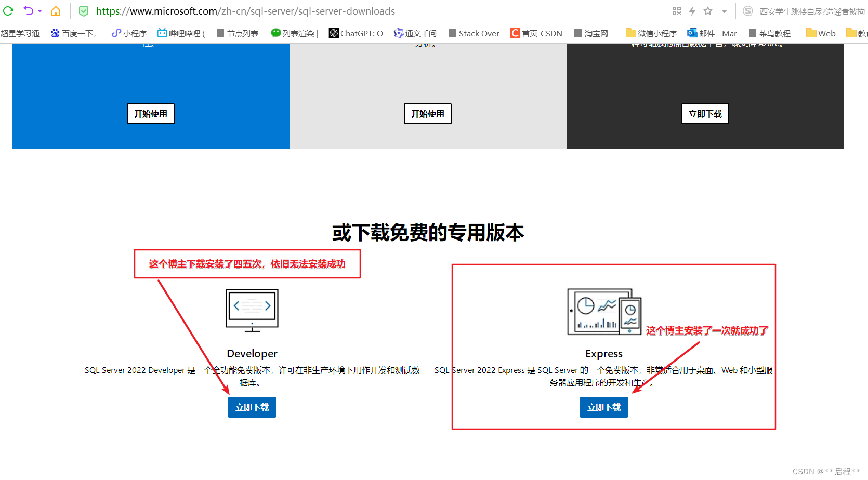This screenshot has width=868, height=480.
Task: Open the Stack Over bookmark
Action: pyautogui.click(x=474, y=33)
